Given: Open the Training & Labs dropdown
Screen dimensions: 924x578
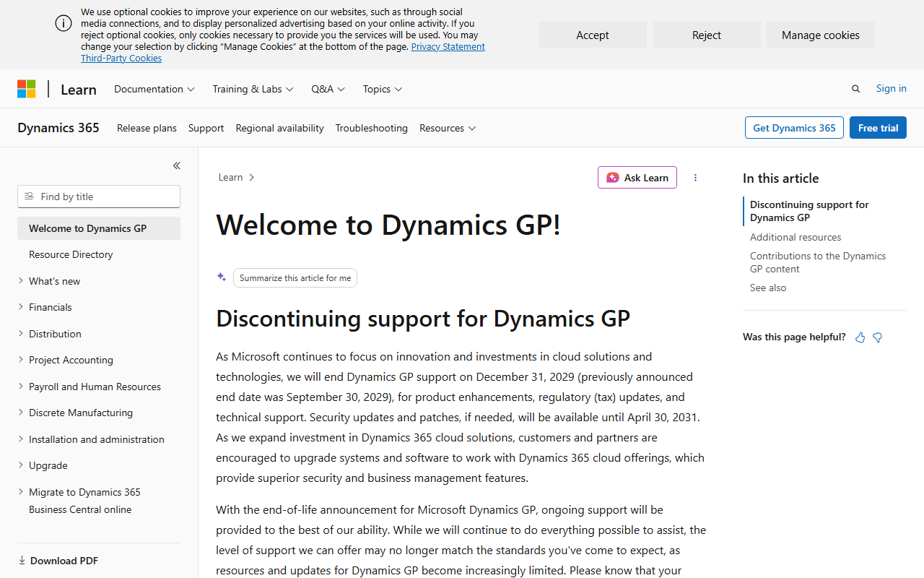Looking at the screenshot, I should 253,89.
